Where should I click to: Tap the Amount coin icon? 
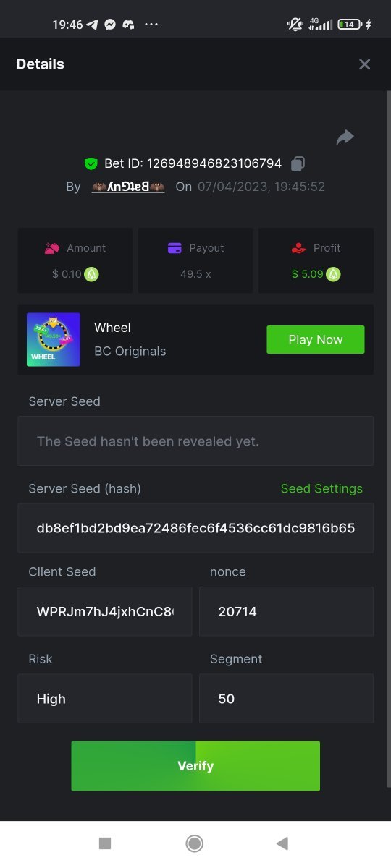91,274
